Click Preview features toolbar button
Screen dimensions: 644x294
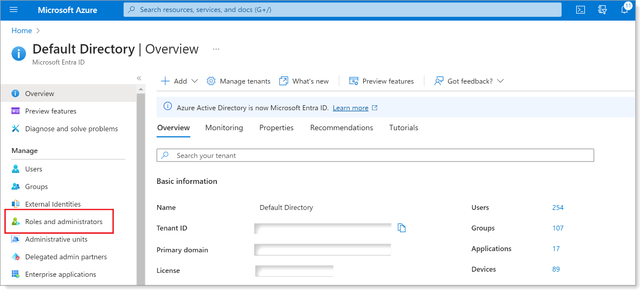[x=382, y=81]
